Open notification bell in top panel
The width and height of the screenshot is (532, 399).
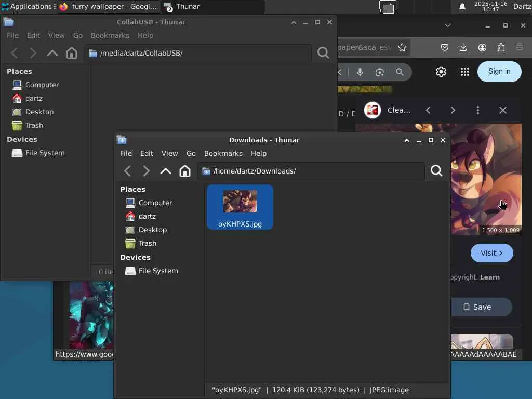(x=462, y=7)
